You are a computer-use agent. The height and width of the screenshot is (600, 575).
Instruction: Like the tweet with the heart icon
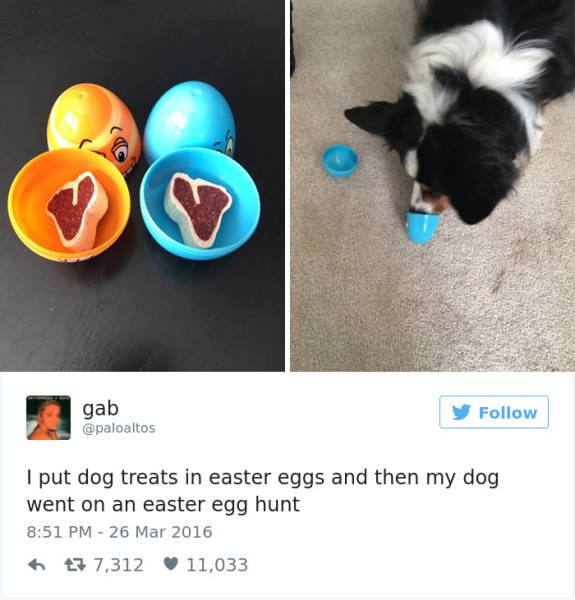(171, 564)
